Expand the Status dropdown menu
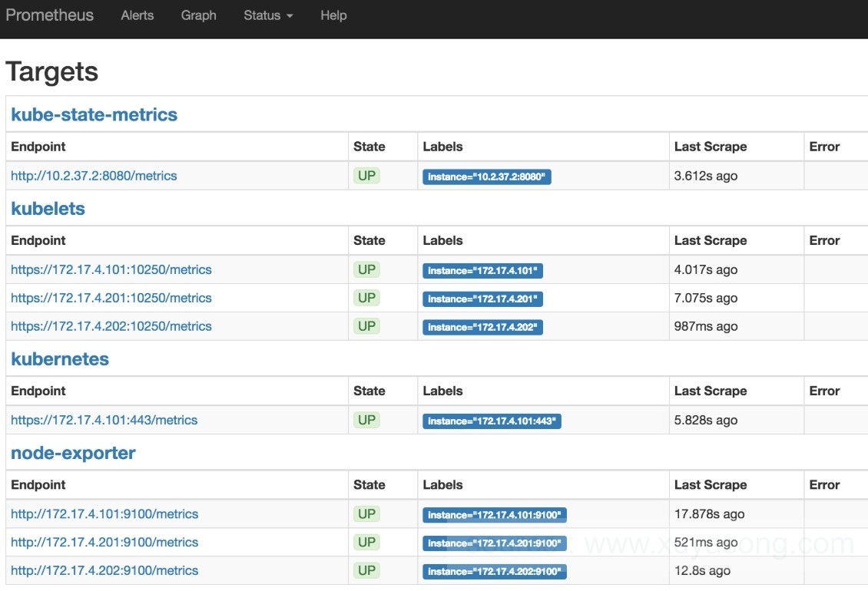 [x=268, y=15]
